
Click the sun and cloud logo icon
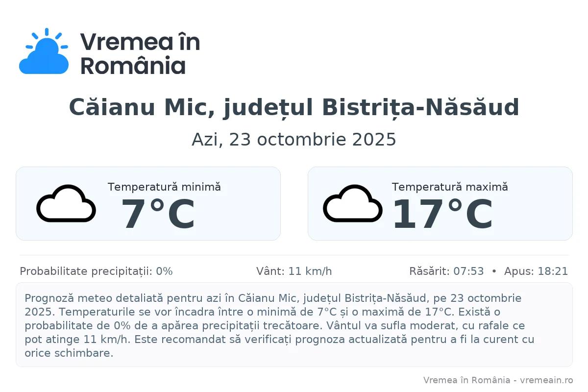pos(44,52)
